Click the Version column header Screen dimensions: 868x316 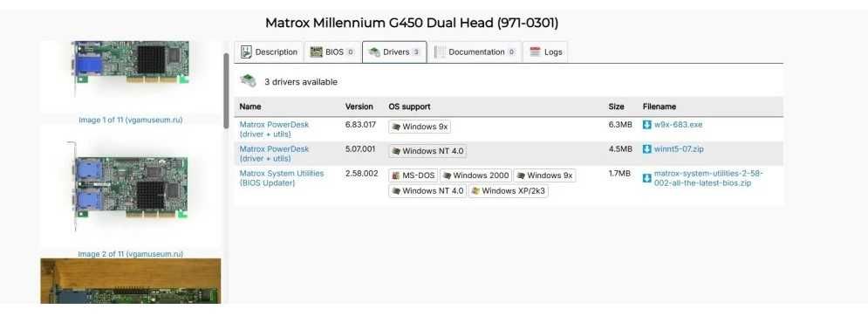point(359,106)
